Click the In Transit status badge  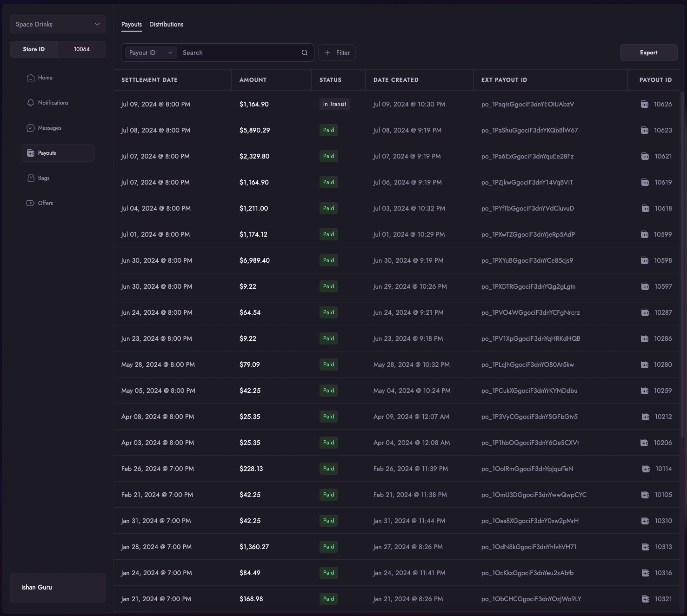[334, 104]
